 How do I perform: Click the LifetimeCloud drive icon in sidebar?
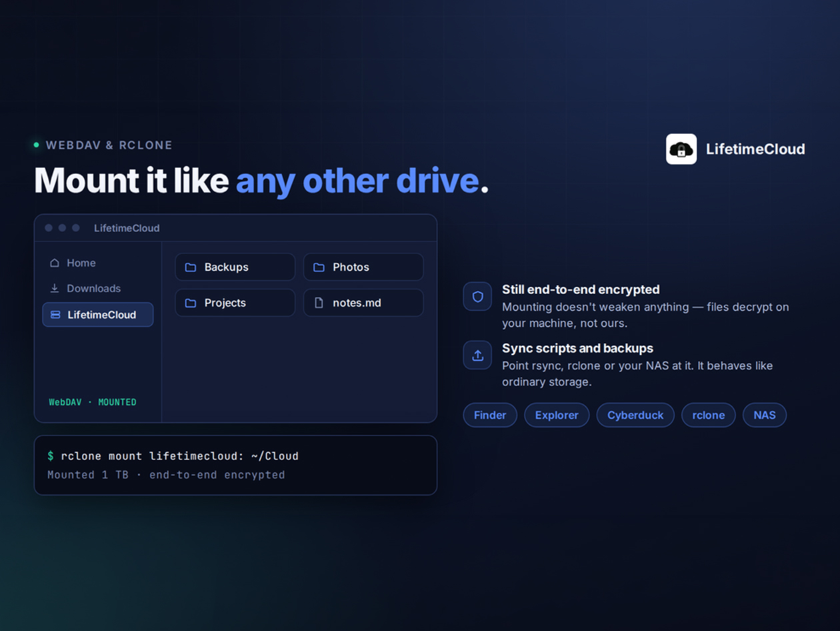coord(55,315)
